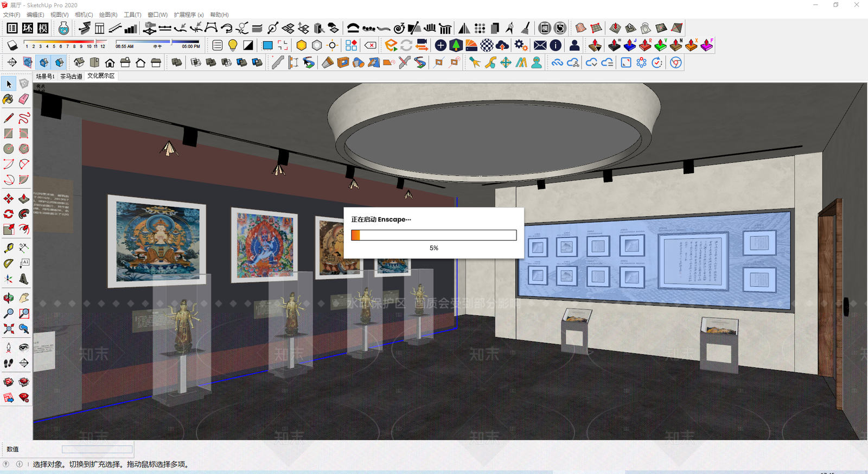
Task: Open the 编辑(E) menu
Action: [x=35, y=15]
